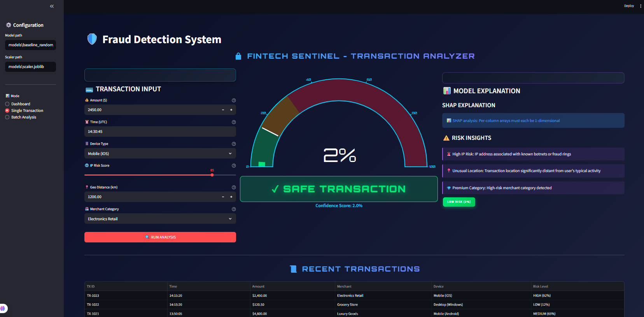This screenshot has height=317, width=644.
Task: Select the Single Transaction radio option
Action: [x=7, y=111]
